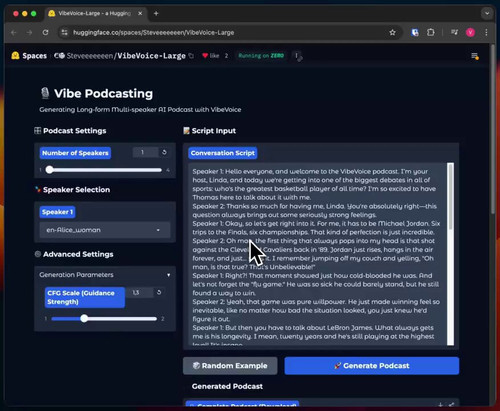Reload the page with refresh icon
Image resolution: width=500 pixels, height=411 pixels.
(x=45, y=33)
